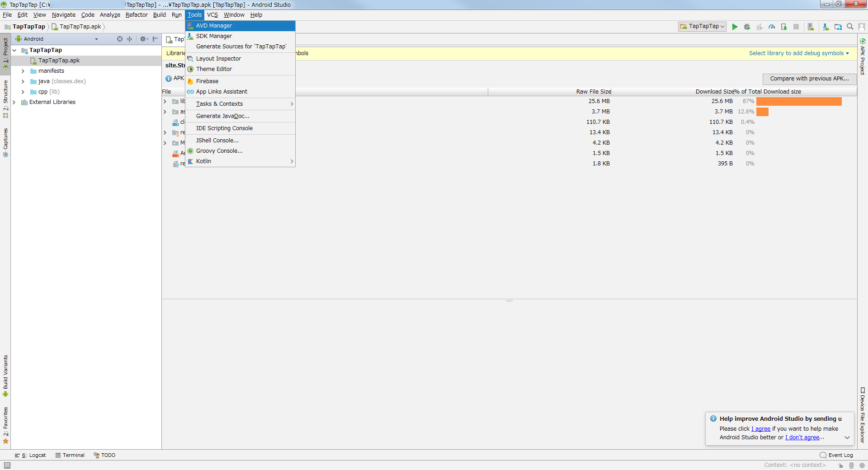Open the TODO bottom tab
The height and width of the screenshot is (470, 868).
click(104, 455)
